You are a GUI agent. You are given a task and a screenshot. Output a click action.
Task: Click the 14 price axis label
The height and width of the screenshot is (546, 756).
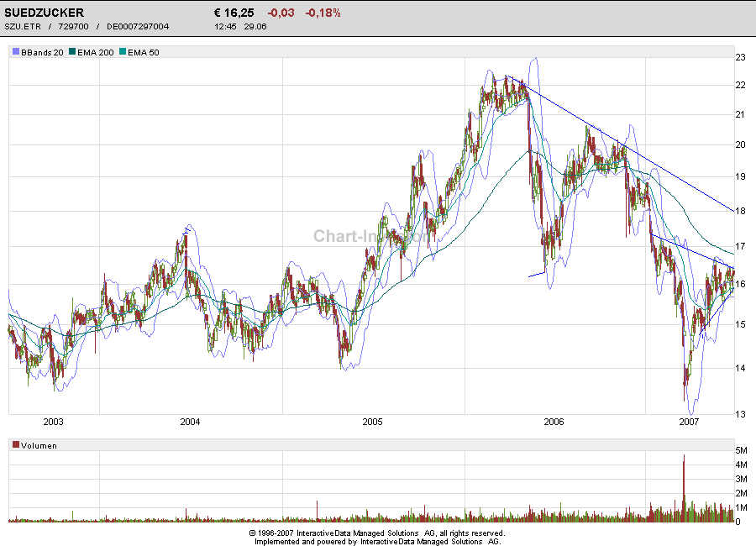coord(740,368)
